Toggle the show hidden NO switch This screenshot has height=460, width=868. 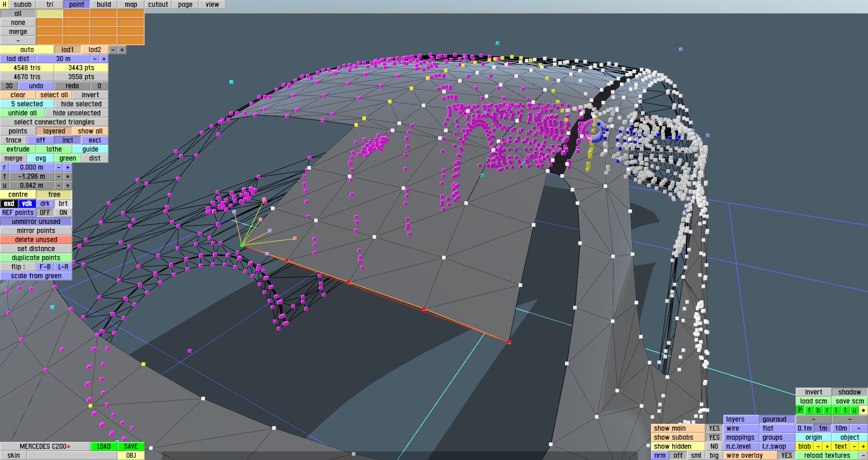coord(714,446)
